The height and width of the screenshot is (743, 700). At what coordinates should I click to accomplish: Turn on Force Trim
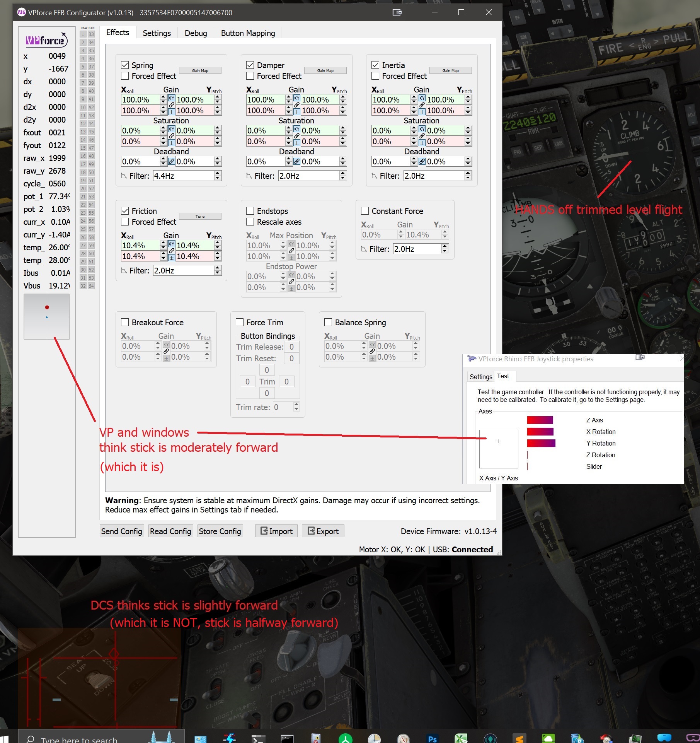point(240,322)
